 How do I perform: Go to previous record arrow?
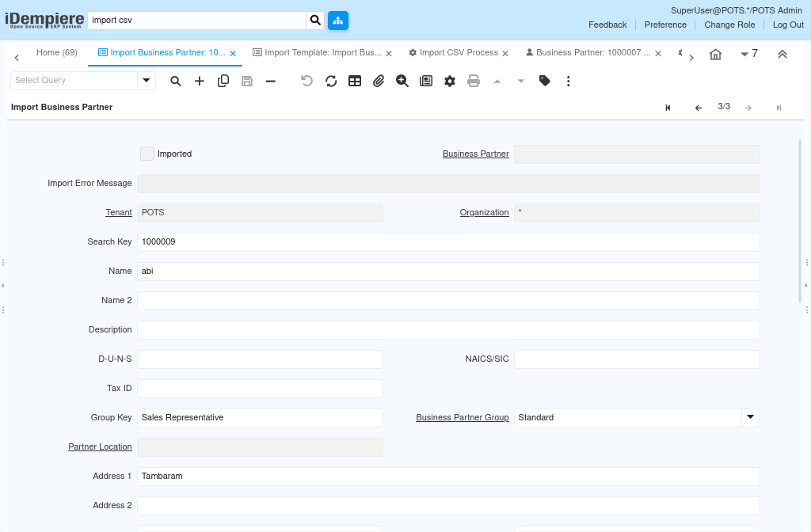pyautogui.click(x=699, y=108)
